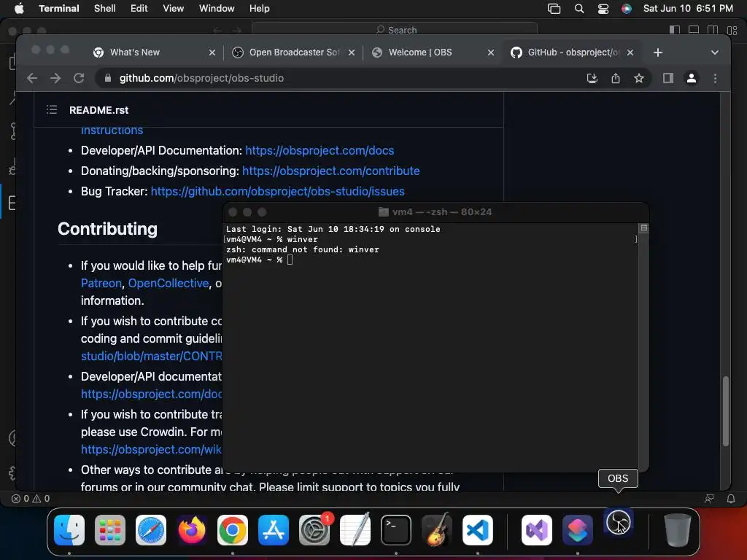
Task: Open Terminal window scrollback marker icon
Action: point(643,228)
